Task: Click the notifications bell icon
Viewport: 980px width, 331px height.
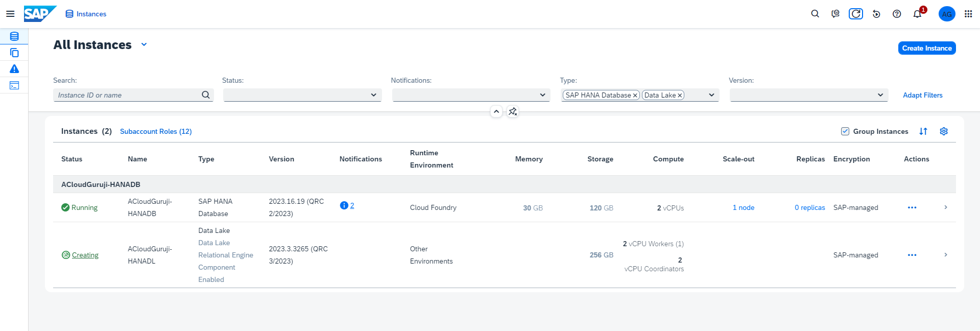Action: click(x=917, y=14)
